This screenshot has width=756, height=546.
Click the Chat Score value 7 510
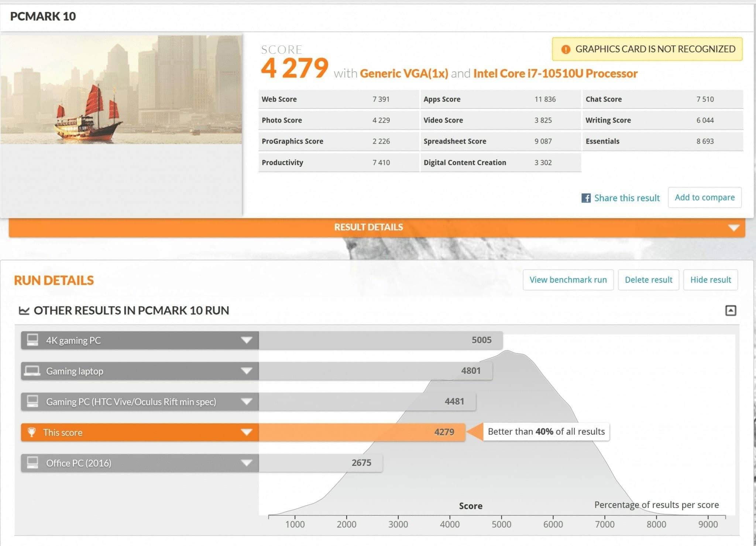tap(705, 99)
